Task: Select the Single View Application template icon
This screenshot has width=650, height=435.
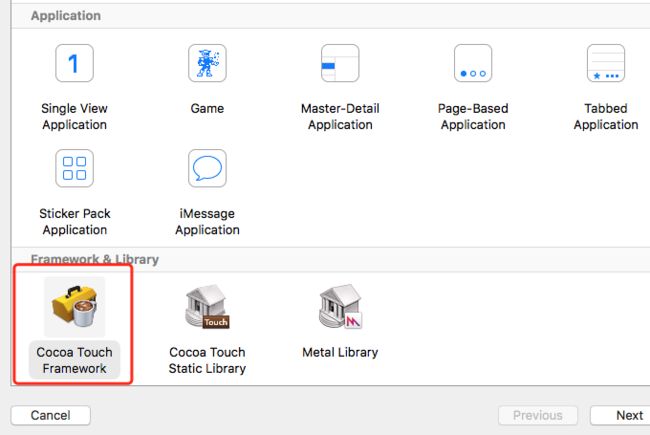Action: (x=75, y=63)
